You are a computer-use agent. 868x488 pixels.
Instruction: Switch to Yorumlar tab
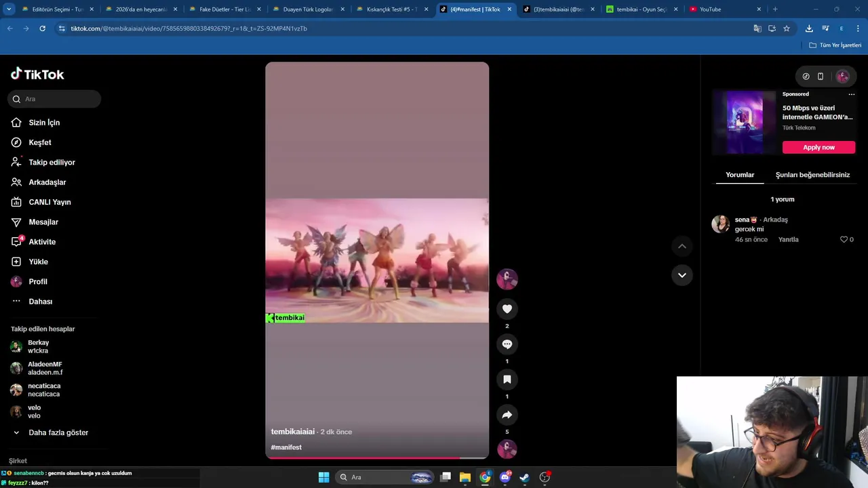[740, 175]
